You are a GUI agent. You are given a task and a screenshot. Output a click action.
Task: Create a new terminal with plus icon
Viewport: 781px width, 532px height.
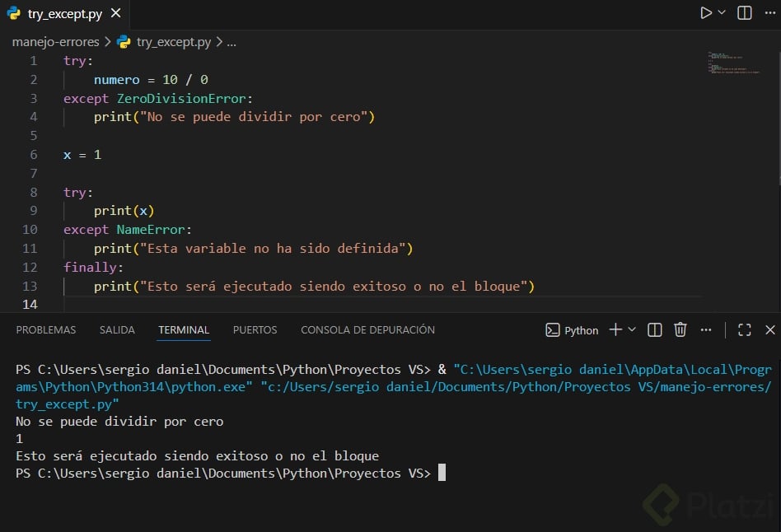(615, 329)
